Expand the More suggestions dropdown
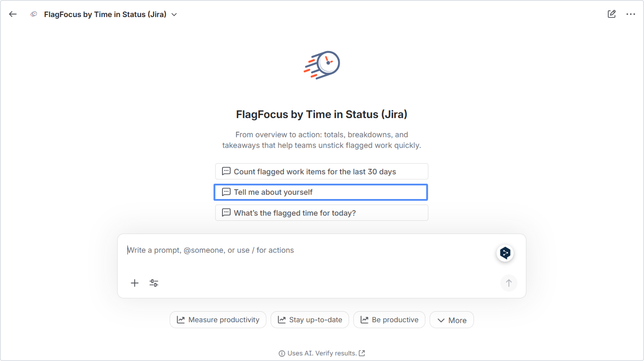Viewport: 644px width, 361px height. coord(452,320)
